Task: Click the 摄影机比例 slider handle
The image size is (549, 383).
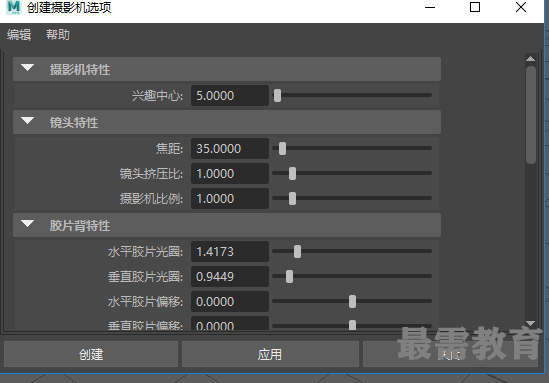Action: (292, 199)
